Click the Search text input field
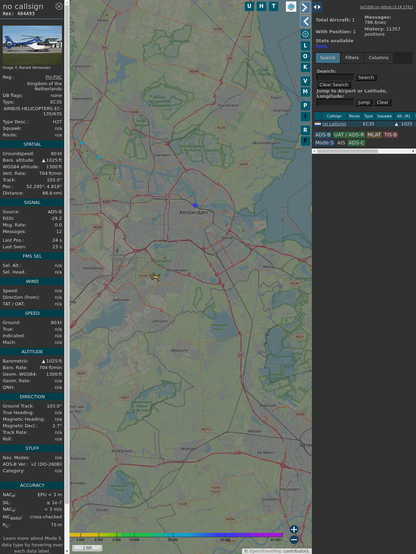Screen dimensions: 416x554 (335, 77)
